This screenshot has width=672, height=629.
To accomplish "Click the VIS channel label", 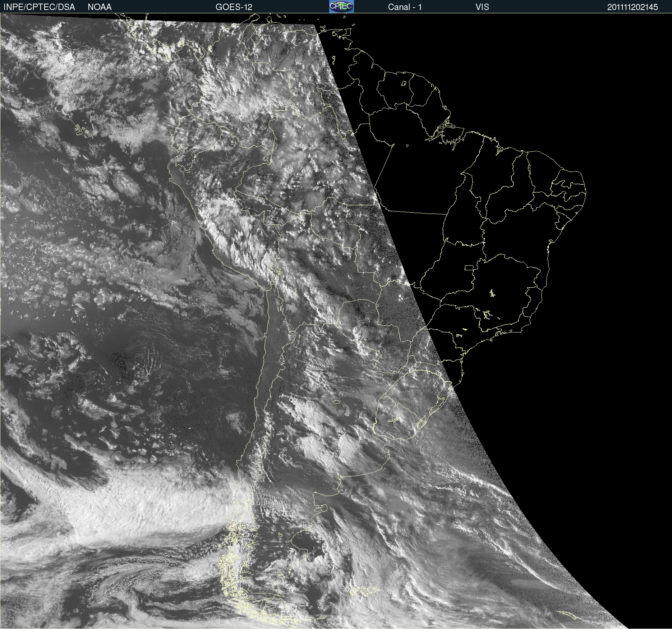I will pyautogui.click(x=482, y=7).
